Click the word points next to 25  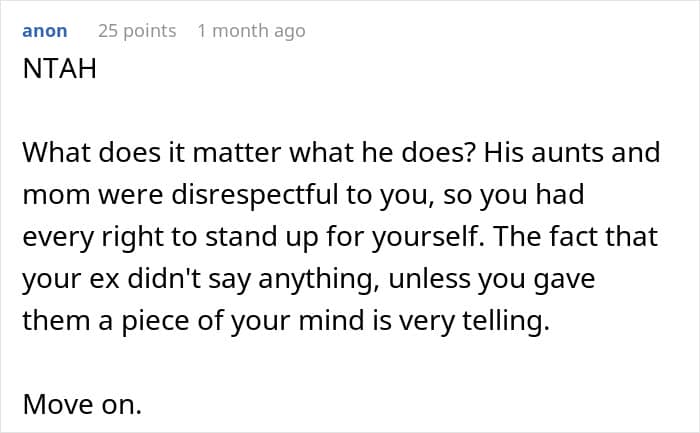pos(150,31)
